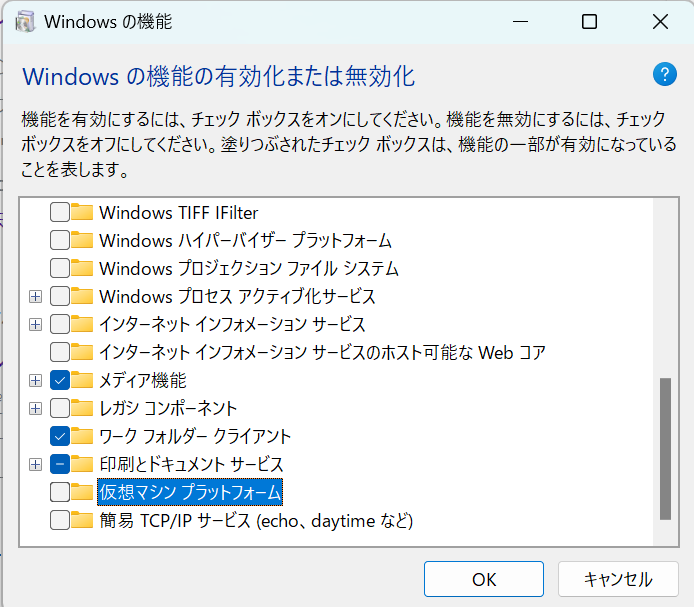Click the feature list vertical scrollbar thumb
The height and width of the screenshot is (607, 694).
pos(665,448)
